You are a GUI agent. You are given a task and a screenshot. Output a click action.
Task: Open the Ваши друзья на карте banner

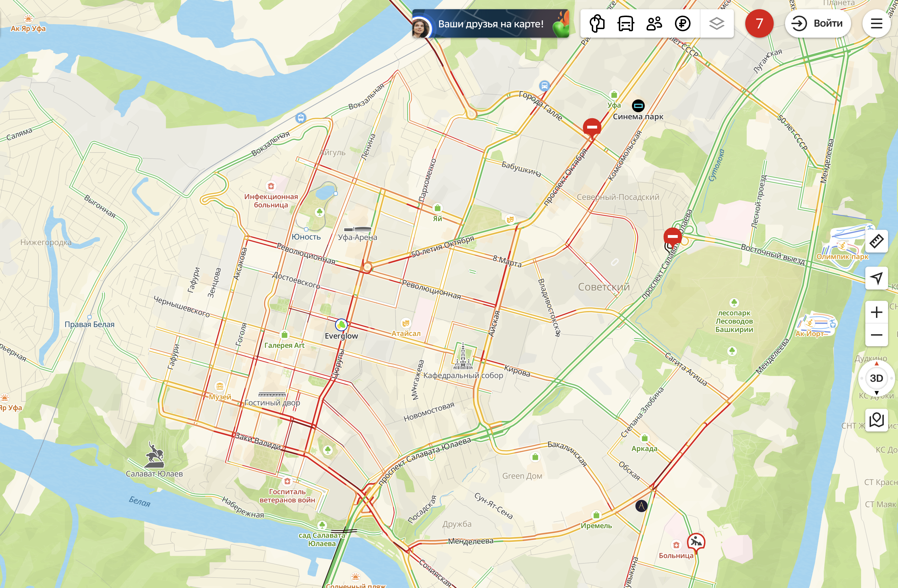[491, 24]
